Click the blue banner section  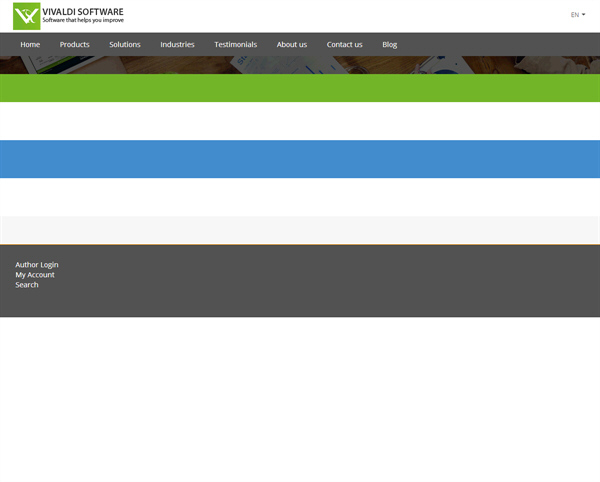point(300,159)
